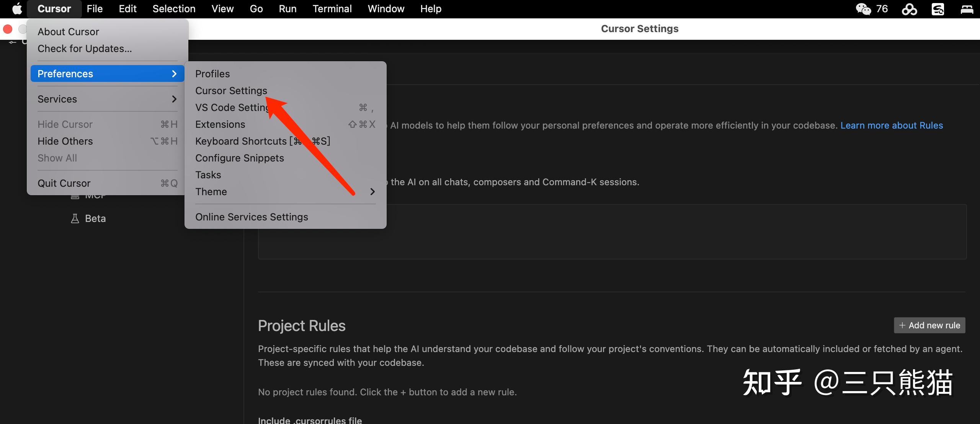Open Keyboard Shortcuts entry

[285, 141]
